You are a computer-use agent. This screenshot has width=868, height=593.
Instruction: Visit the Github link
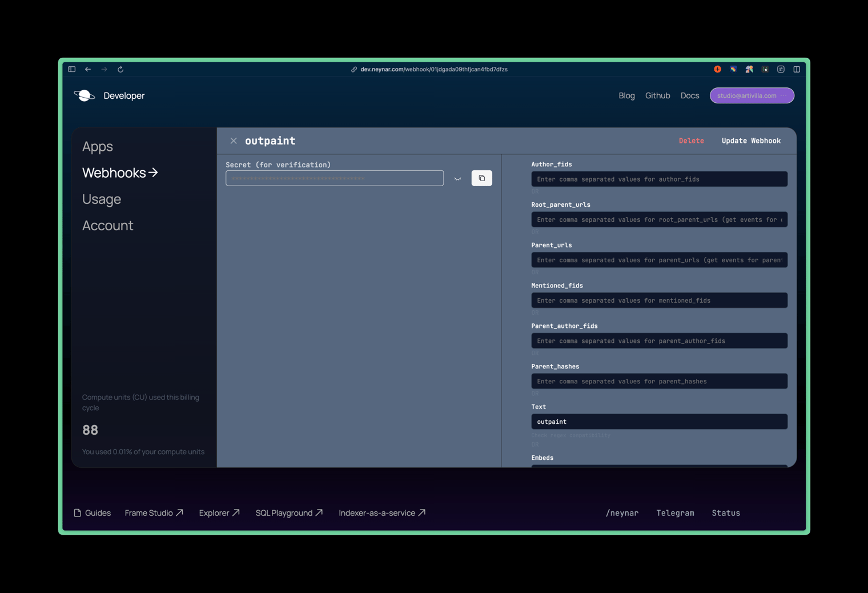pyautogui.click(x=658, y=95)
